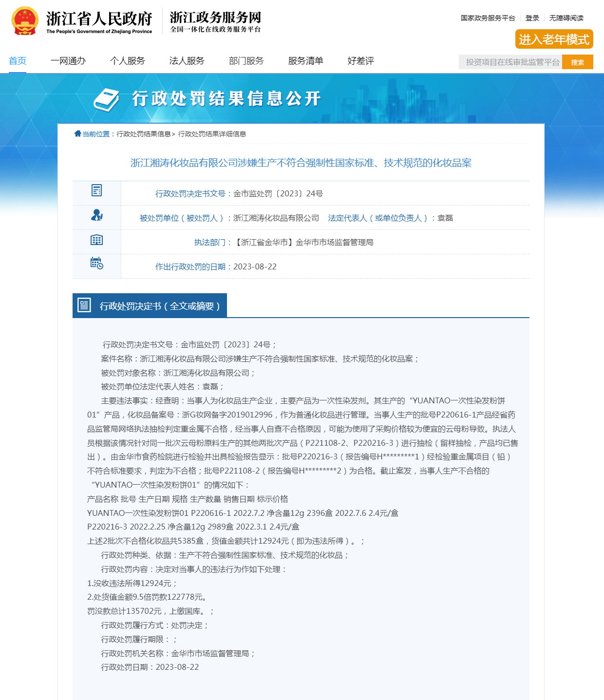Click 行政处罚结果详细信息 breadcrumb text
The width and height of the screenshot is (604, 700).
tap(212, 134)
